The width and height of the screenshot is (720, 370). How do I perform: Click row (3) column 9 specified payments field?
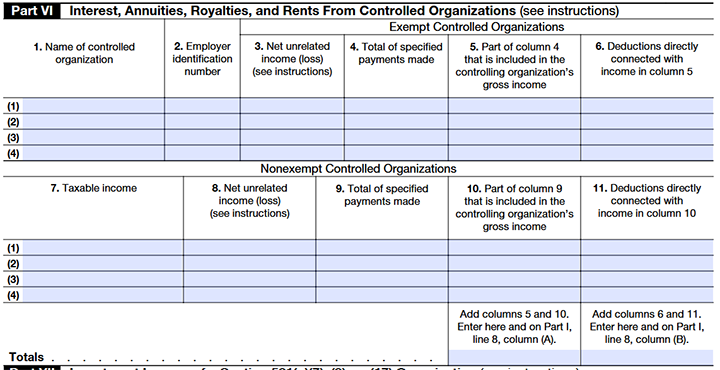pyautogui.click(x=382, y=279)
